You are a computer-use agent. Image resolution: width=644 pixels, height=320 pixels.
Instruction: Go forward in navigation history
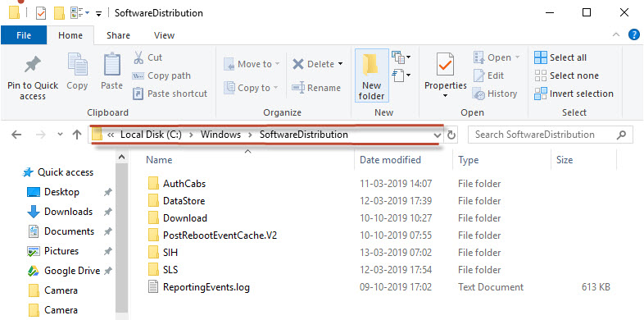pos(42,135)
